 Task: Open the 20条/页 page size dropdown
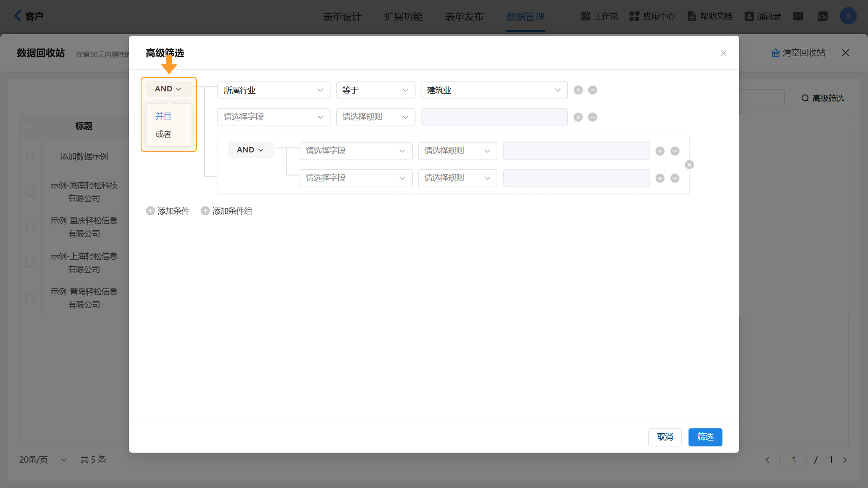[x=43, y=460]
